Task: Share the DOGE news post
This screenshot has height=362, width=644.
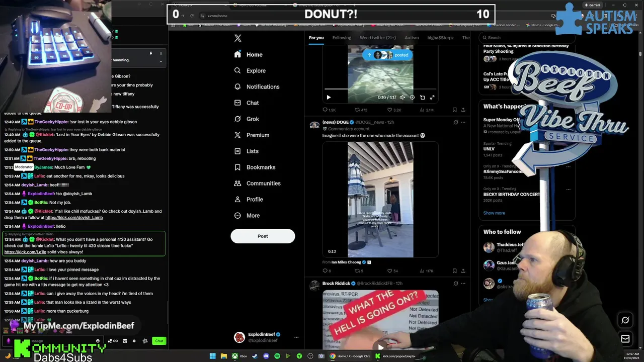Action: 463,271
